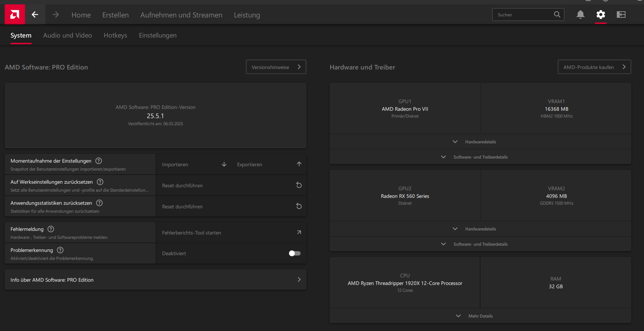
Task: Toggle the sidebar panel icon
Action: click(x=621, y=15)
